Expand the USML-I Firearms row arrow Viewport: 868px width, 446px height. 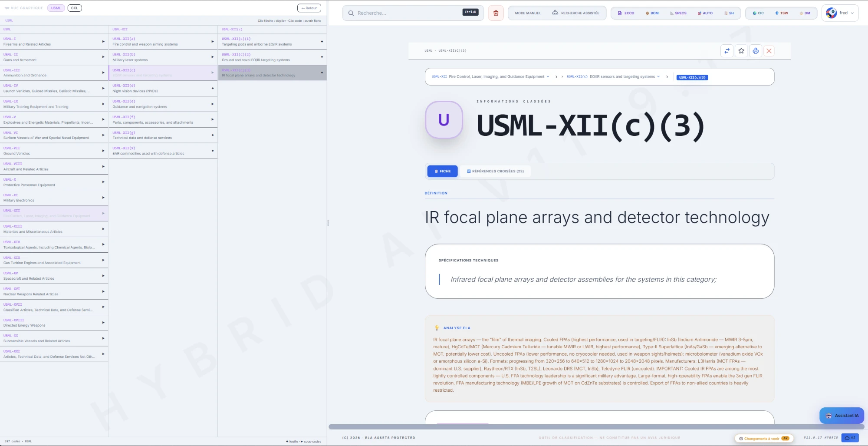point(103,42)
